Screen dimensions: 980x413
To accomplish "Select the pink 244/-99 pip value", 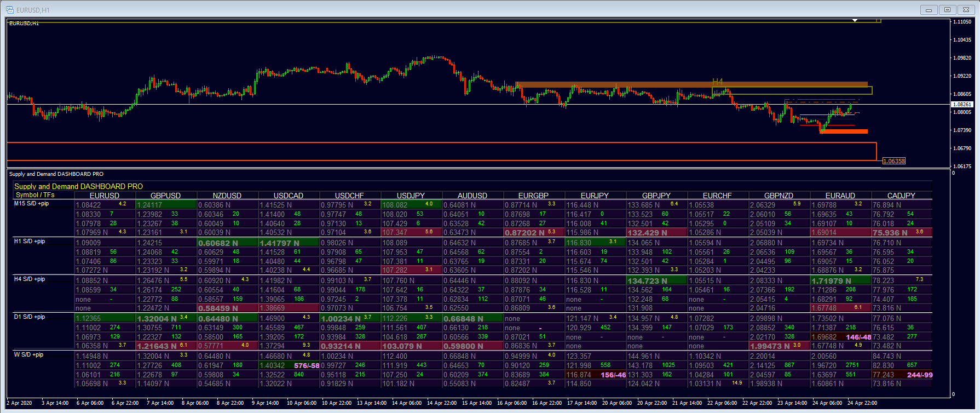I will pos(920,375).
